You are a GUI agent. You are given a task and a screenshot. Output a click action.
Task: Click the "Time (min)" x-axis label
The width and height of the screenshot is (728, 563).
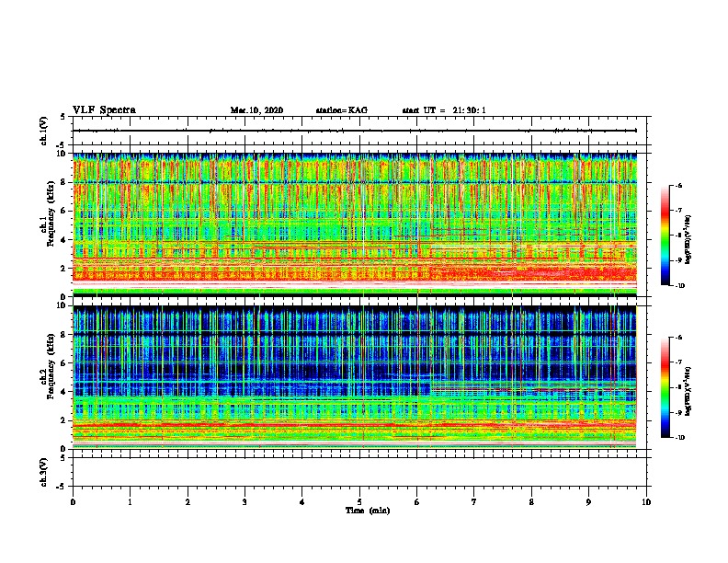click(368, 511)
